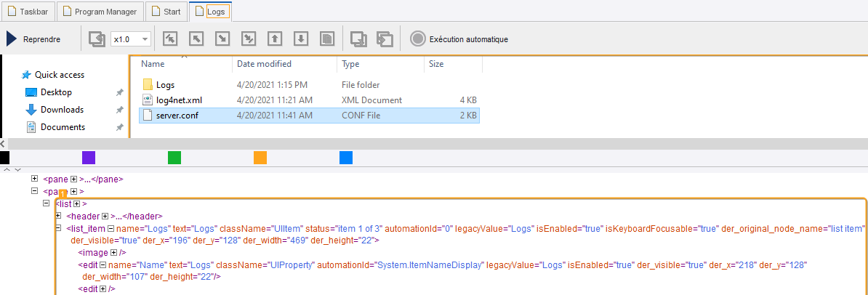Click the replay speed loop icon
868x295 pixels.
97,39
